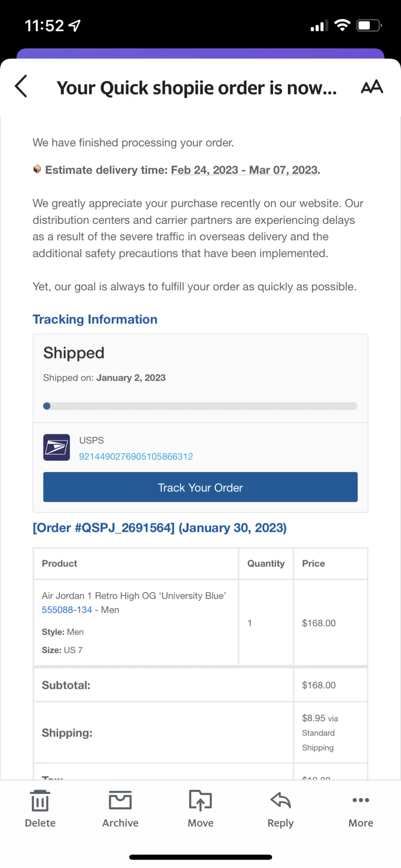Open the More options menu
Viewport: 401px width, 868px height.
click(361, 809)
